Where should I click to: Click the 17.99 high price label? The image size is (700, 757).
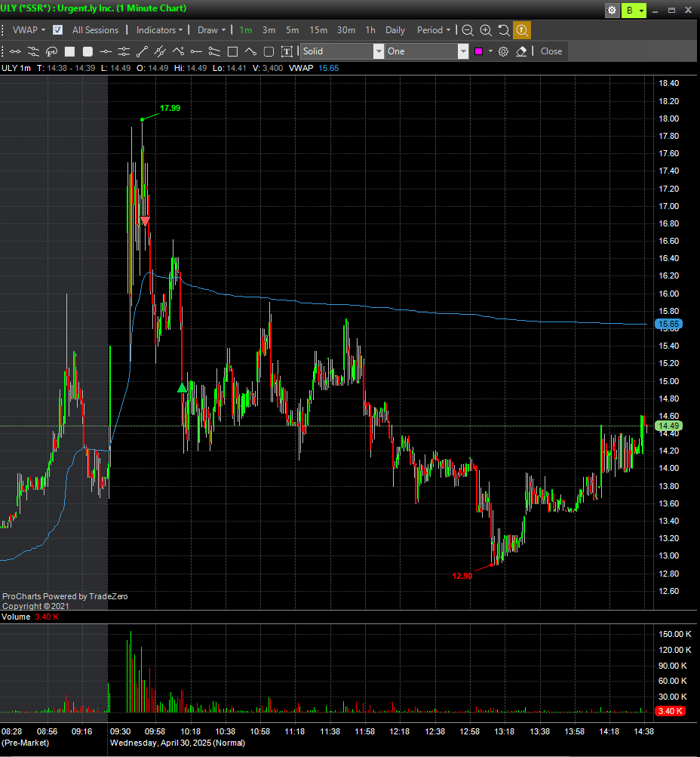(x=170, y=108)
